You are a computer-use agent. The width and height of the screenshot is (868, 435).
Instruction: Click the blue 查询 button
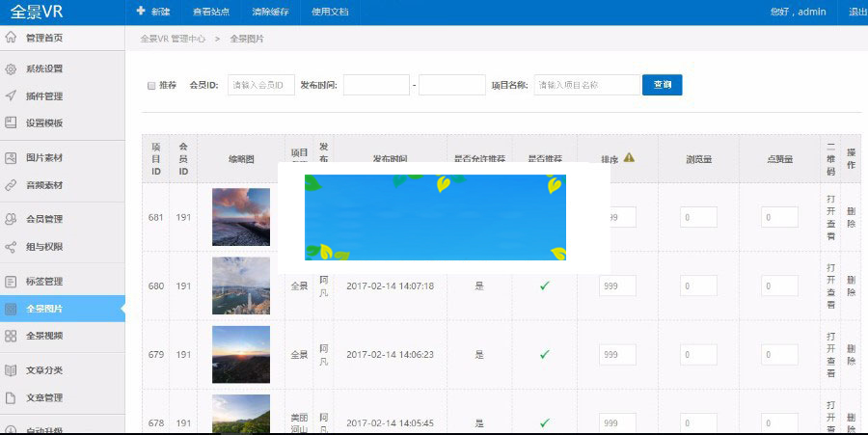click(x=662, y=85)
